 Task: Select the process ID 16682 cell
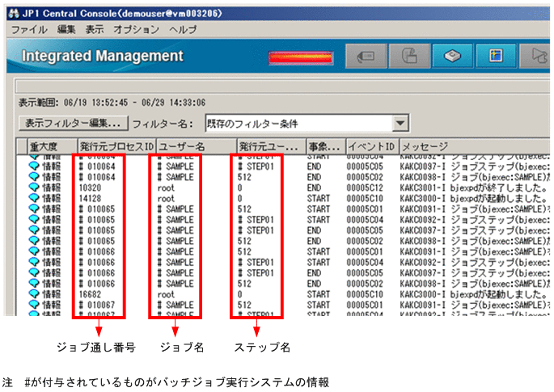coord(90,294)
